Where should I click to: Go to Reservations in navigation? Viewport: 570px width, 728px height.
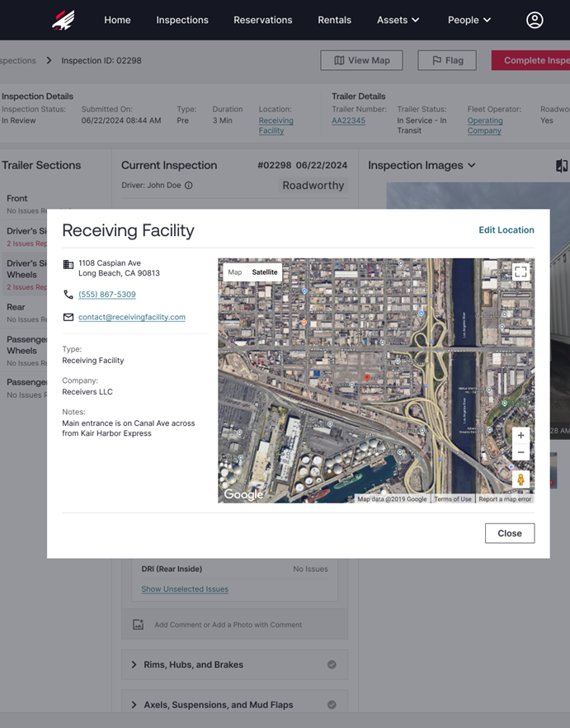(x=262, y=20)
